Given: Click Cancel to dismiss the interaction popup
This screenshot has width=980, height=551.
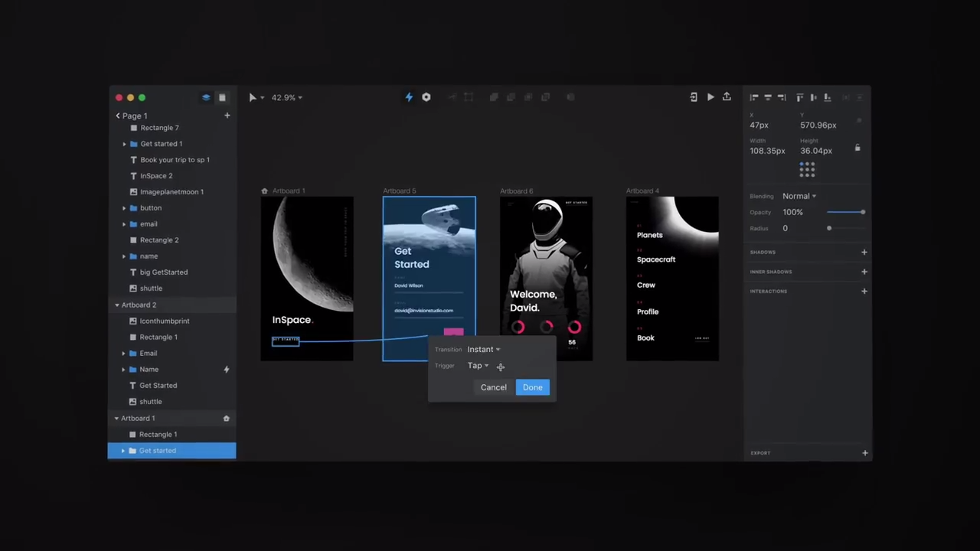Looking at the screenshot, I should click(493, 386).
